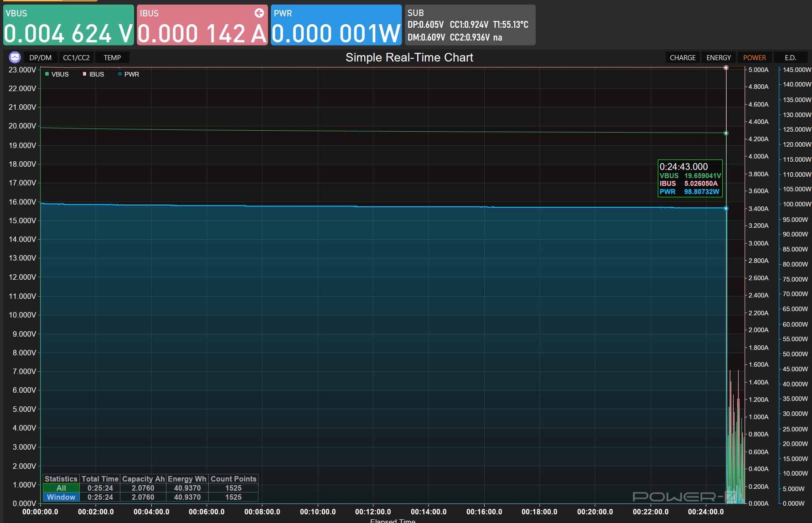Click the back arrow icon in IBUS panel

click(x=259, y=13)
